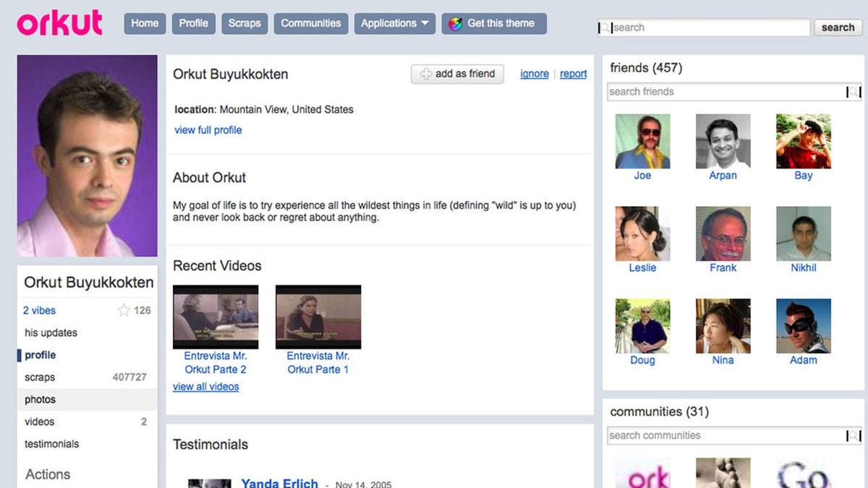Click the Orkut logo
The image size is (868, 488).
pyautogui.click(x=59, y=22)
